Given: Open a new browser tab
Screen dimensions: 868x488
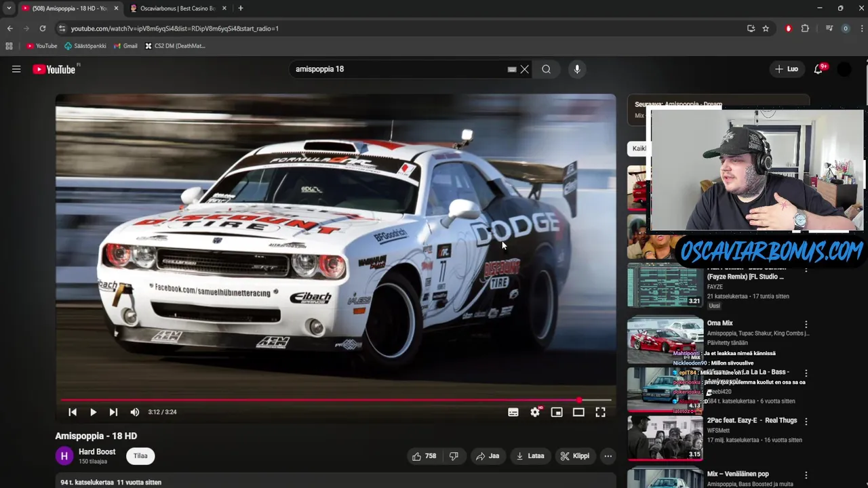Looking at the screenshot, I should (240, 8).
